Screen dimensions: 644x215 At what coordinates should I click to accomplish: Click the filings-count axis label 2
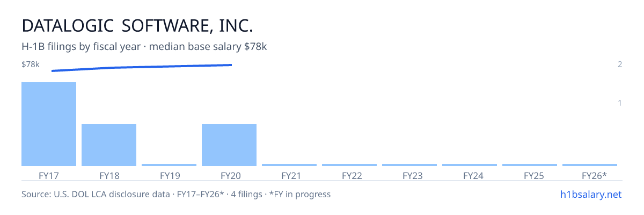[x=620, y=64]
